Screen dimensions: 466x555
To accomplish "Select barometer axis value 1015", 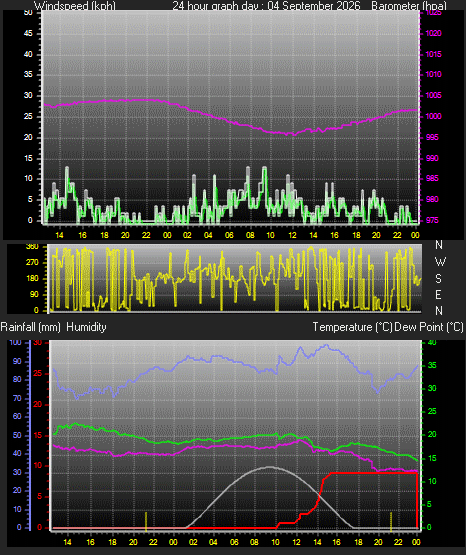I will (x=433, y=54).
